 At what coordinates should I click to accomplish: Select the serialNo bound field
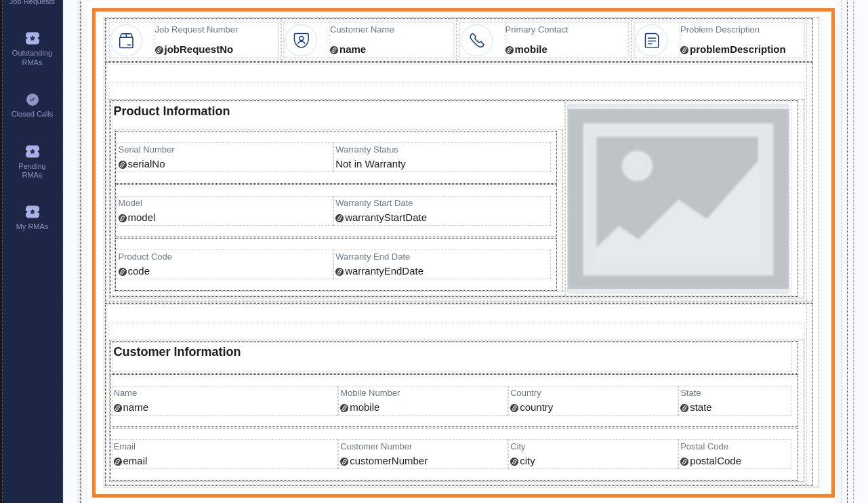pos(146,164)
